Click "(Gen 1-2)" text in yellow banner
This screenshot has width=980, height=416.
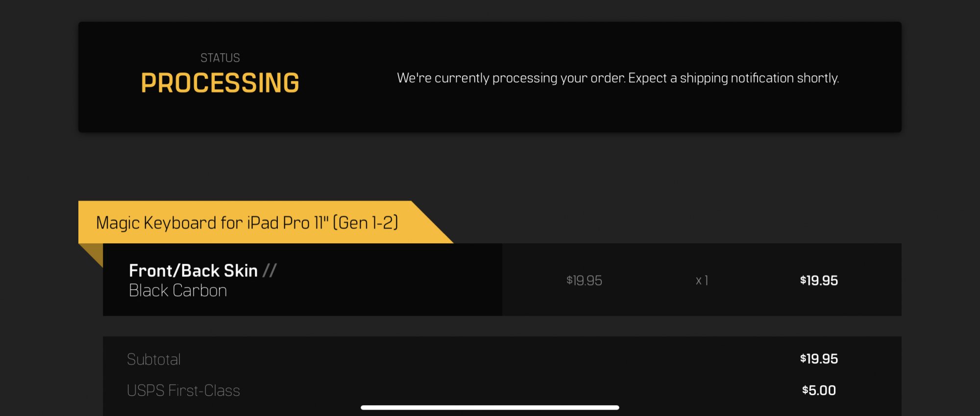[366, 223]
